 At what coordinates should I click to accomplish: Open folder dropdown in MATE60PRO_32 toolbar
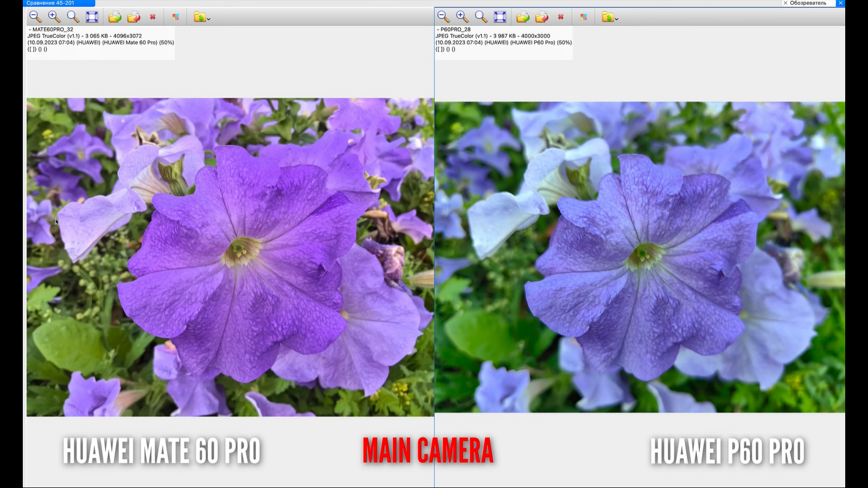tap(202, 17)
